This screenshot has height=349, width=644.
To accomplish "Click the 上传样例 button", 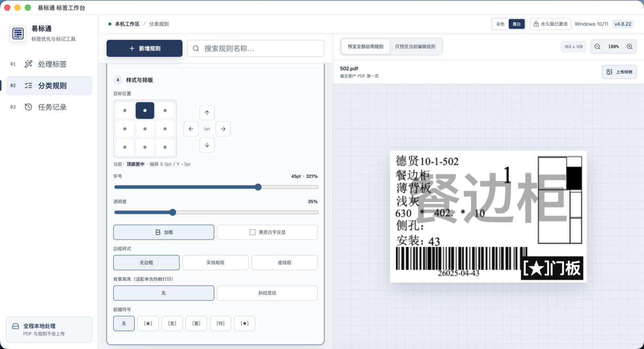I will coord(619,72).
